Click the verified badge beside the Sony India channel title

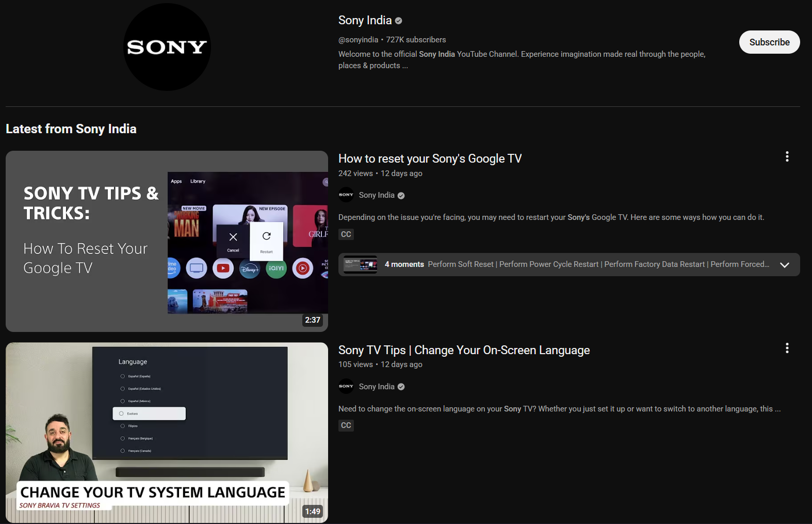tap(398, 21)
